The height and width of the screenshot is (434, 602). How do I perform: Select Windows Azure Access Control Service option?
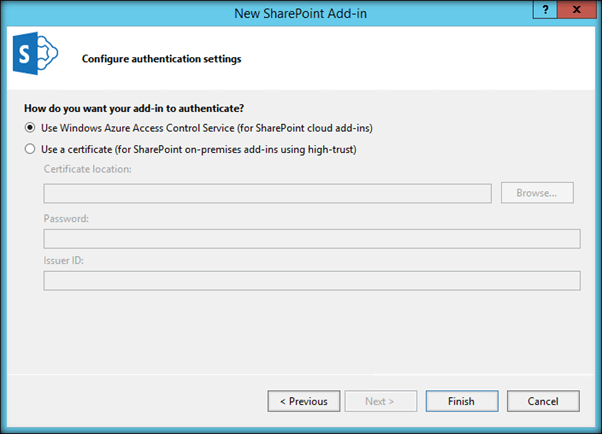30,128
